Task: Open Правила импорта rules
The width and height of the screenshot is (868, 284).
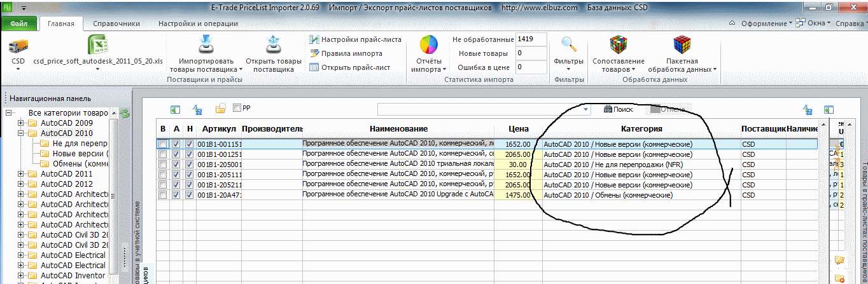Action: 346,53
